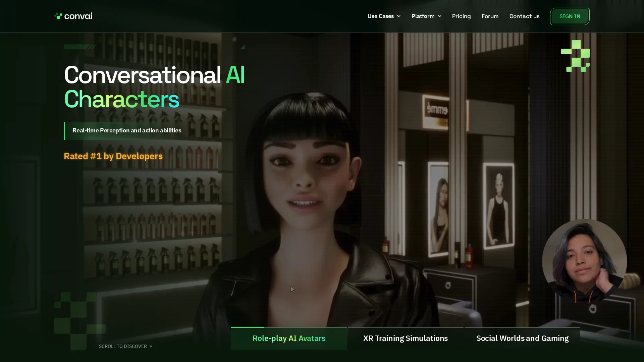This screenshot has height=362, width=644.
Task: Open the Forum link
Action: click(x=490, y=16)
